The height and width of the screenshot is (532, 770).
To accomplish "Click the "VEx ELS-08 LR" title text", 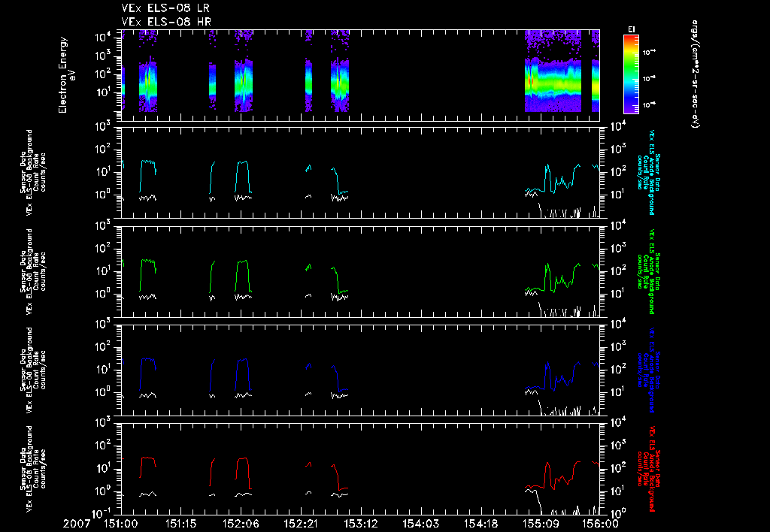I will tap(165, 8).
